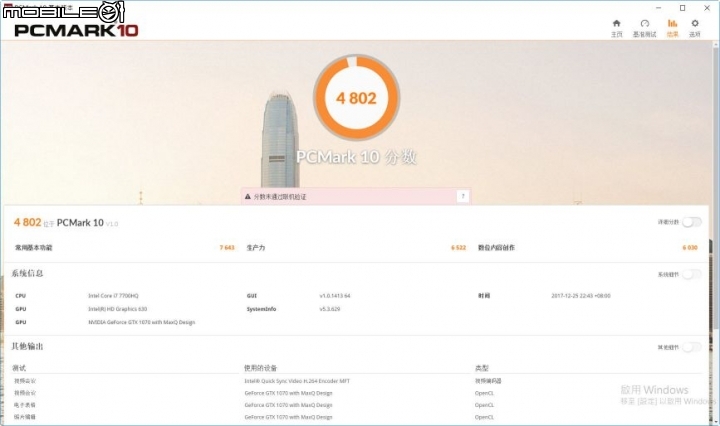Image resolution: width=720 pixels, height=426 pixels.
Task: Click the score validation warning message text
Action: point(280,196)
